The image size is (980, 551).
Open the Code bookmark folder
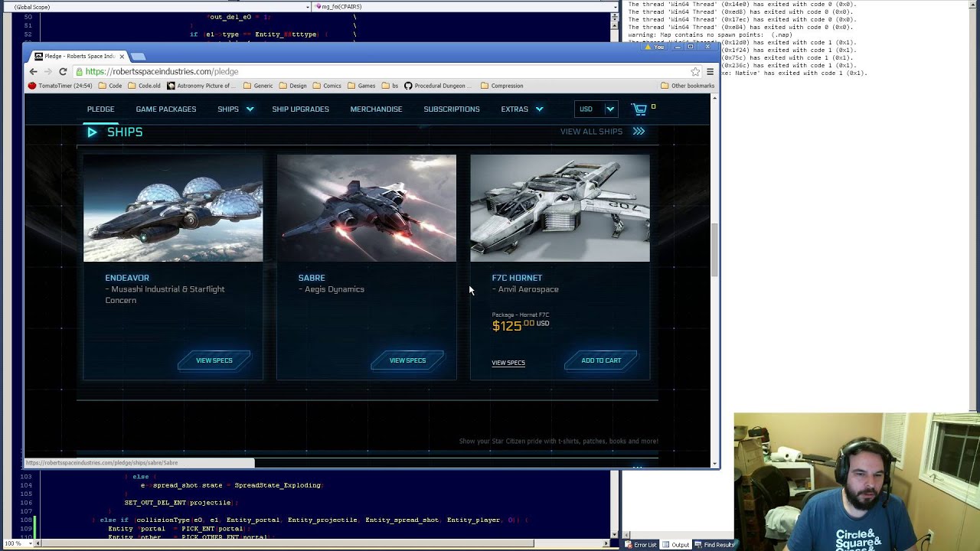click(110, 86)
